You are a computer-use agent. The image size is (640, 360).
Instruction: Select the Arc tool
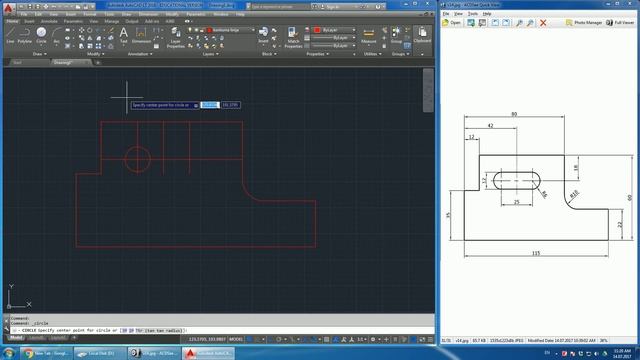click(56, 35)
